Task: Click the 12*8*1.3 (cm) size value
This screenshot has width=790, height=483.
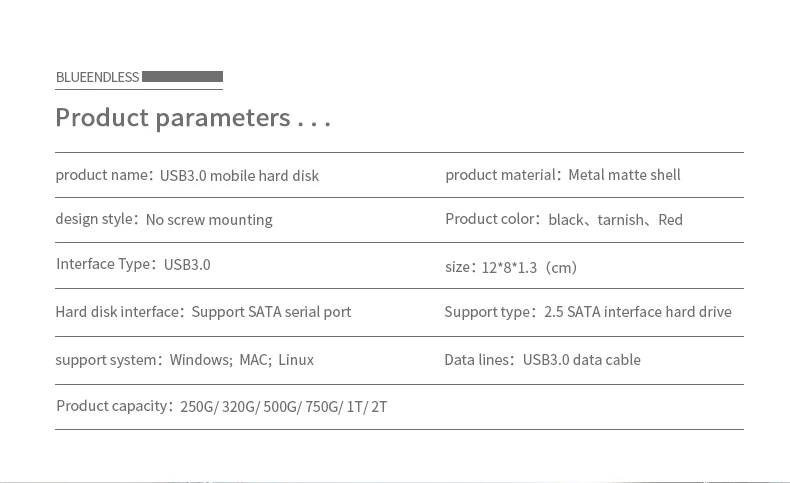Action: point(529,267)
